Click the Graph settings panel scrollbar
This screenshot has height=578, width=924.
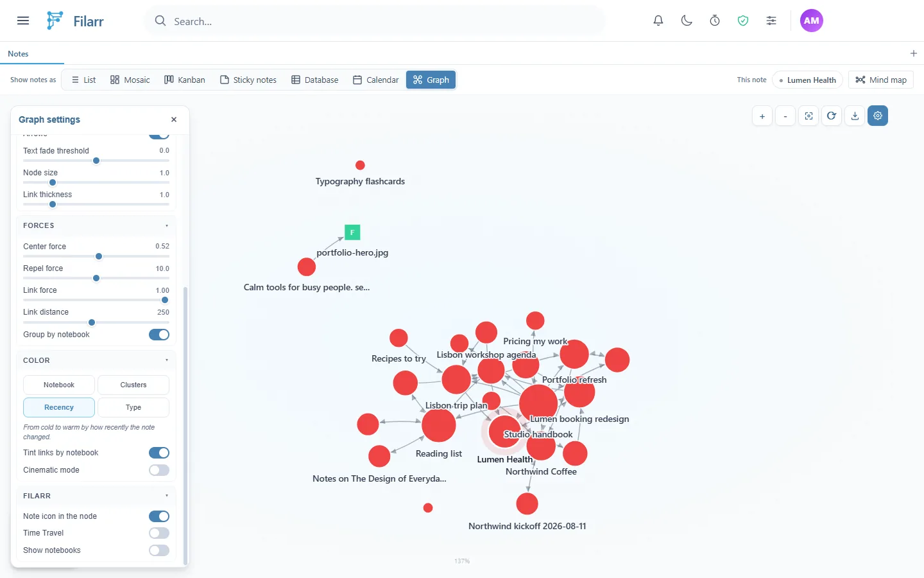(x=185, y=425)
